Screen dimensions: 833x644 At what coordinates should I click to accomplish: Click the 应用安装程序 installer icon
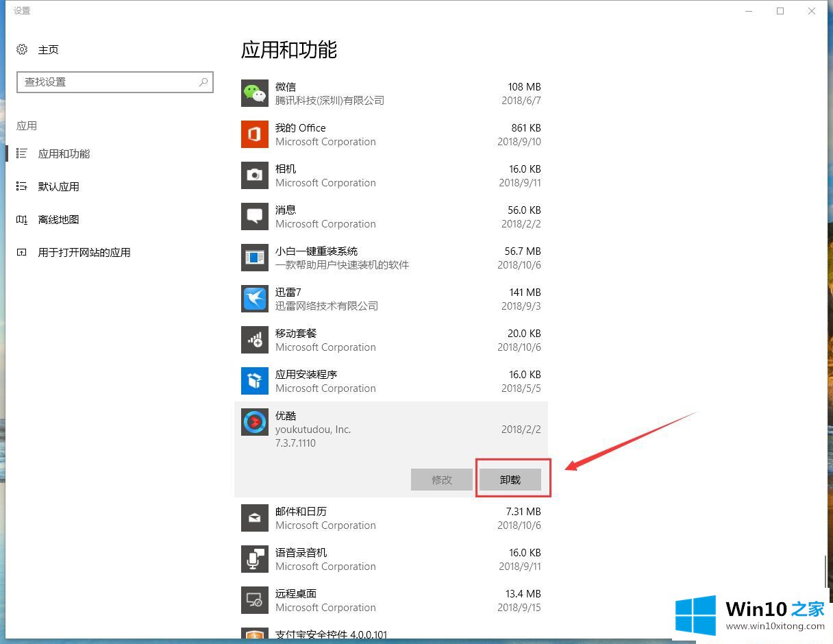coord(255,381)
